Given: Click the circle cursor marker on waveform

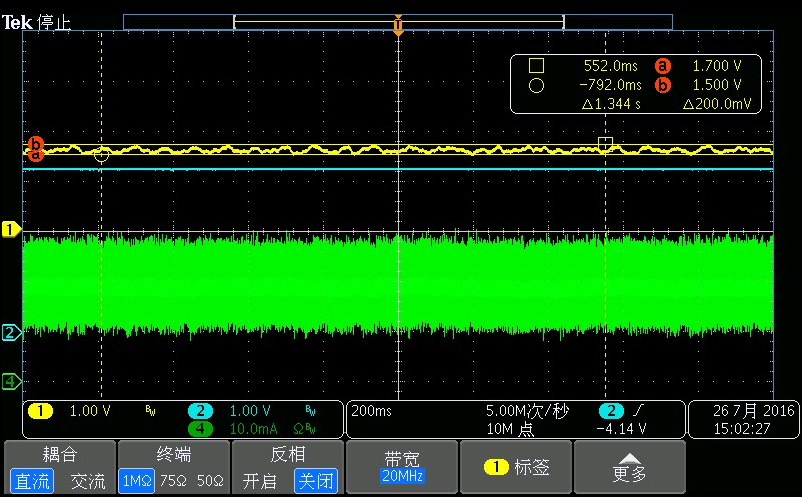Looking at the screenshot, I should point(101,154).
